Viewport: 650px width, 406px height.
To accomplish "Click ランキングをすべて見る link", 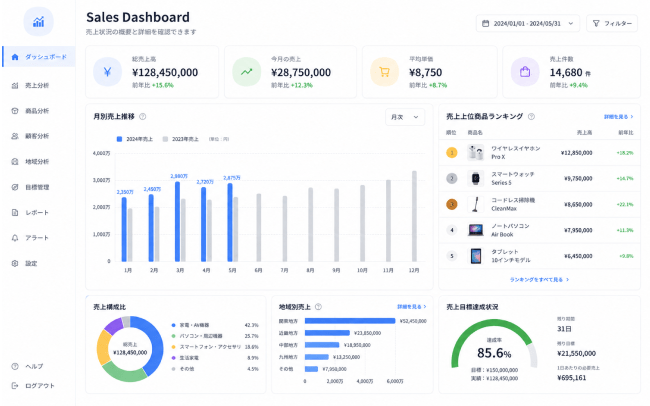I will point(539,280).
